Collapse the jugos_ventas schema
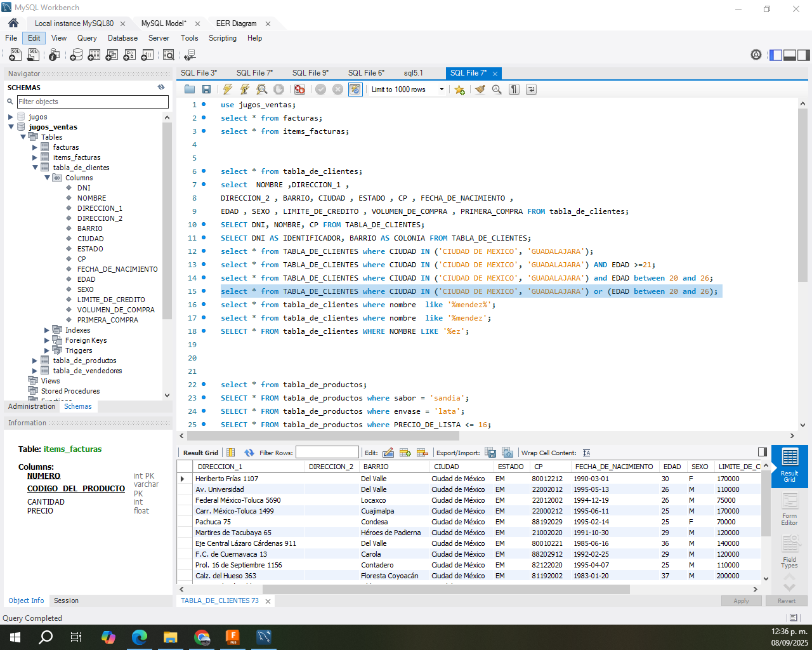The width and height of the screenshot is (812, 650). tap(11, 127)
